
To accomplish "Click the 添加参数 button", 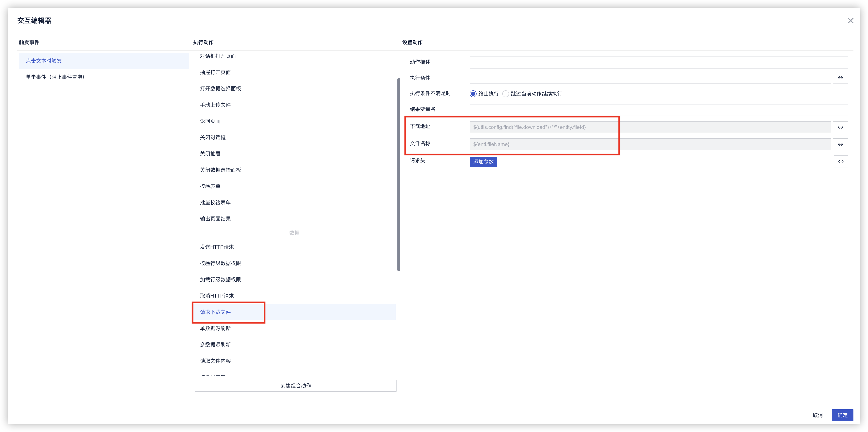I will [x=483, y=162].
